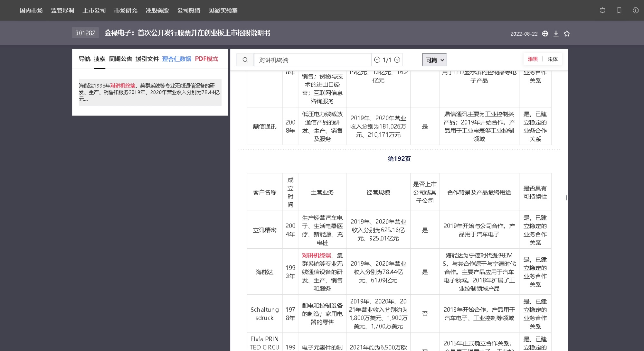Click 2013年开始合作 cooperation cell
This screenshot has height=351, width=644.
[x=479, y=314]
